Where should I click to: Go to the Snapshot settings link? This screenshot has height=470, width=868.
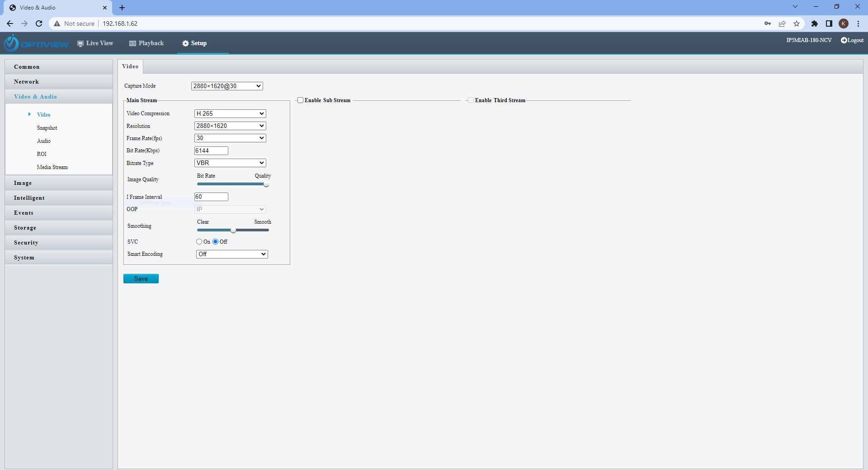[x=47, y=128]
